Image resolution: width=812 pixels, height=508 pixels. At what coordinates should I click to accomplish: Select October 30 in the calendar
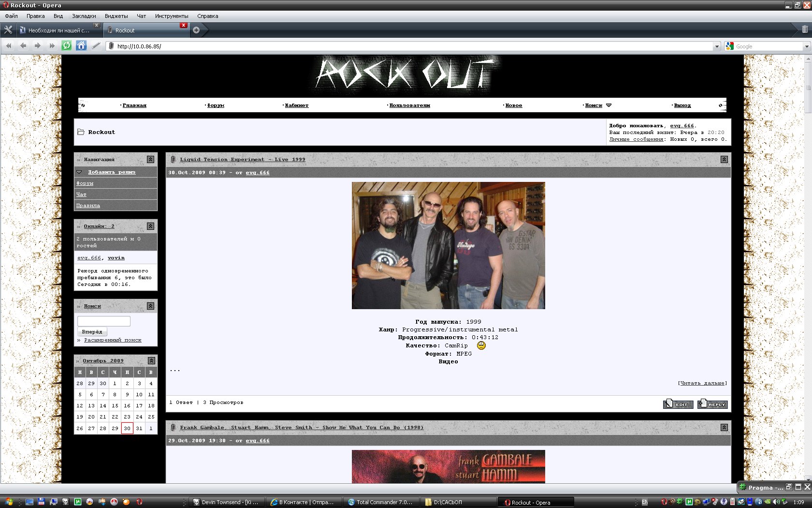(127, 428)
